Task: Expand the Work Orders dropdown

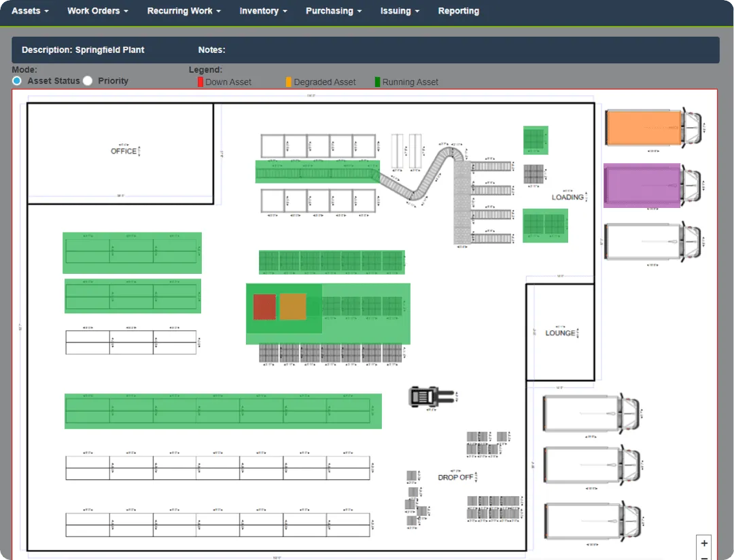Action: [x=97, y=11]
